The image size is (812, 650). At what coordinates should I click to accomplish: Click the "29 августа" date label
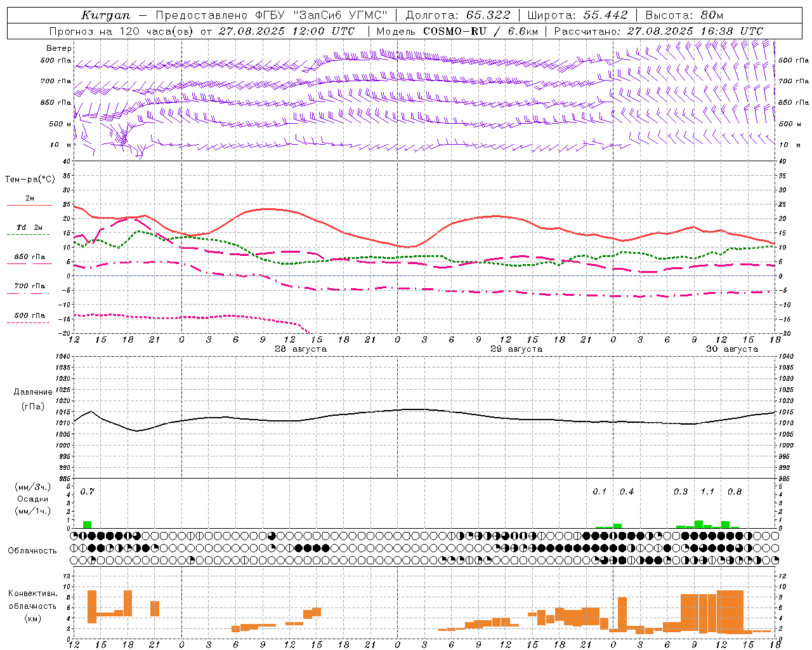tap(516, 349)
